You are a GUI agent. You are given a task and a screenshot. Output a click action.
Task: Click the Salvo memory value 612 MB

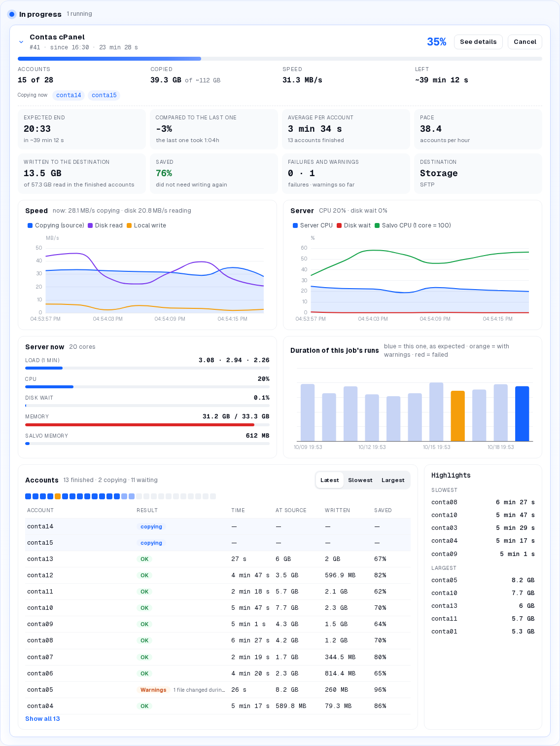tap(258, 436)
